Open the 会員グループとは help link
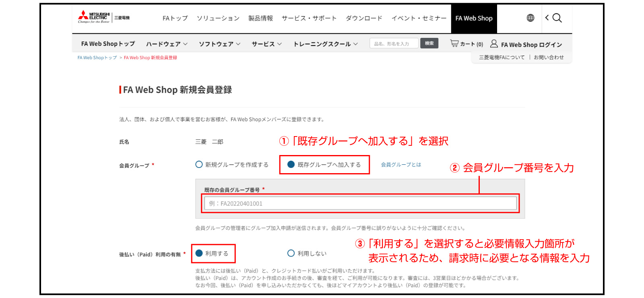644x298 pixels. tap(401, 165)
